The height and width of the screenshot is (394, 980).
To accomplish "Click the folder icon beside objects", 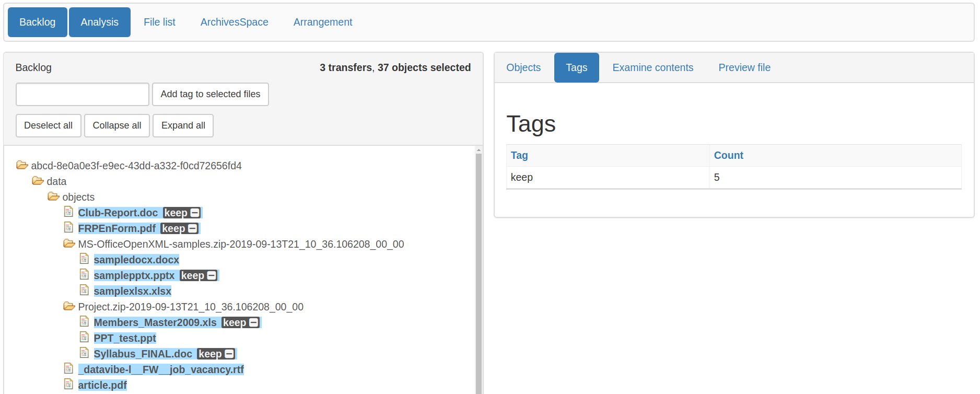I will (53, 196).
